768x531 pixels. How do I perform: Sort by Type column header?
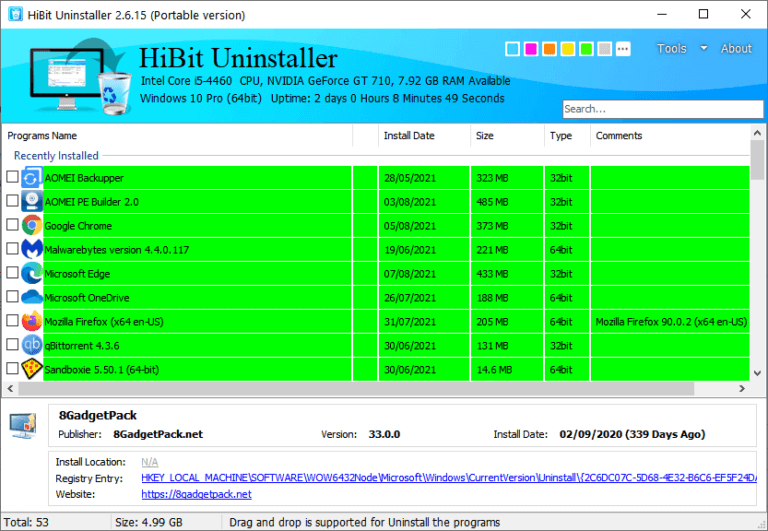coord(567,136)
